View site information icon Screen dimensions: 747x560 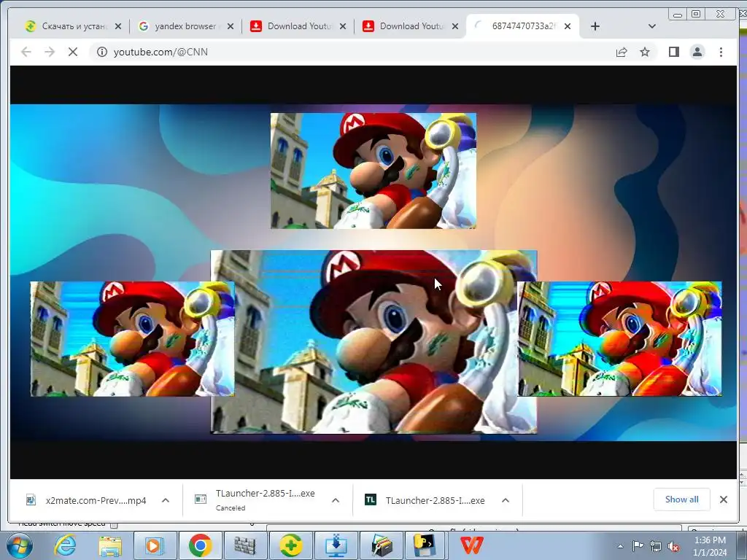pos(102,52)
